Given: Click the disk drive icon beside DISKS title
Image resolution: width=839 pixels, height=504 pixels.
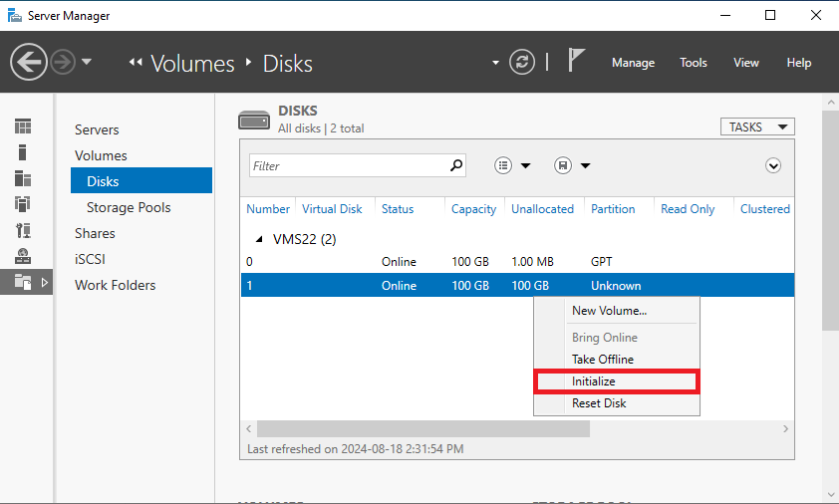Looking at the screenshot, I should 254,120.
